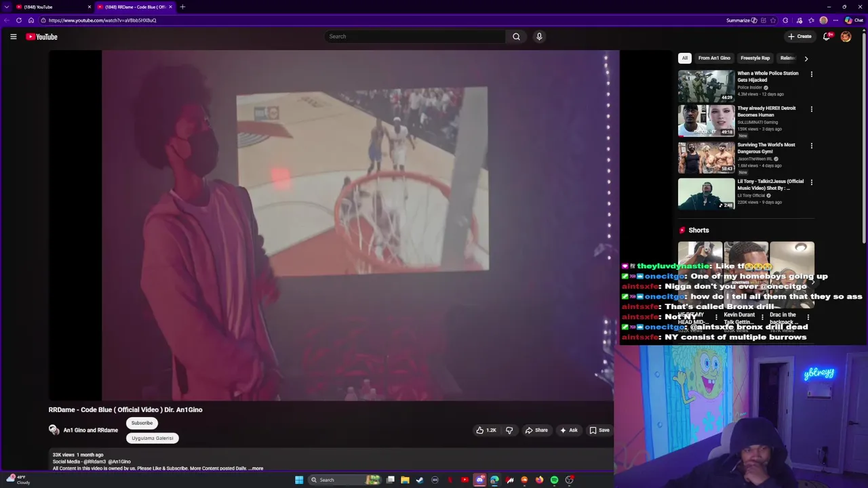Open the YouTube notifications bell
This screenshot has height=488, width=868.
point(827,37)
